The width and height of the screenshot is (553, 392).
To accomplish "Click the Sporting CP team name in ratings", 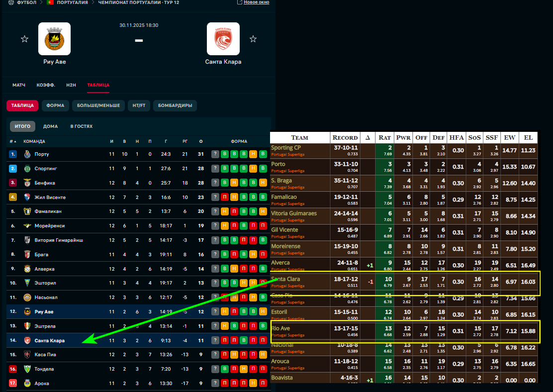I will click(x=286, y=148).
